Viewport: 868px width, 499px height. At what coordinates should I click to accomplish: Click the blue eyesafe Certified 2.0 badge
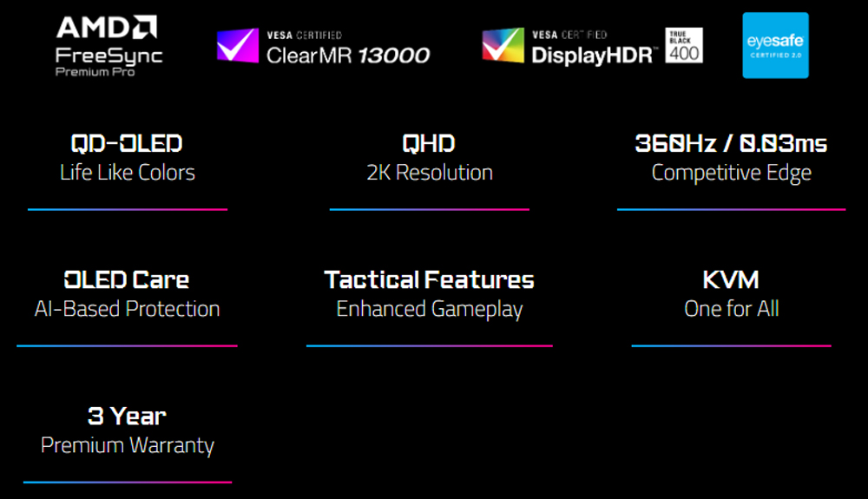click(775, 45)
